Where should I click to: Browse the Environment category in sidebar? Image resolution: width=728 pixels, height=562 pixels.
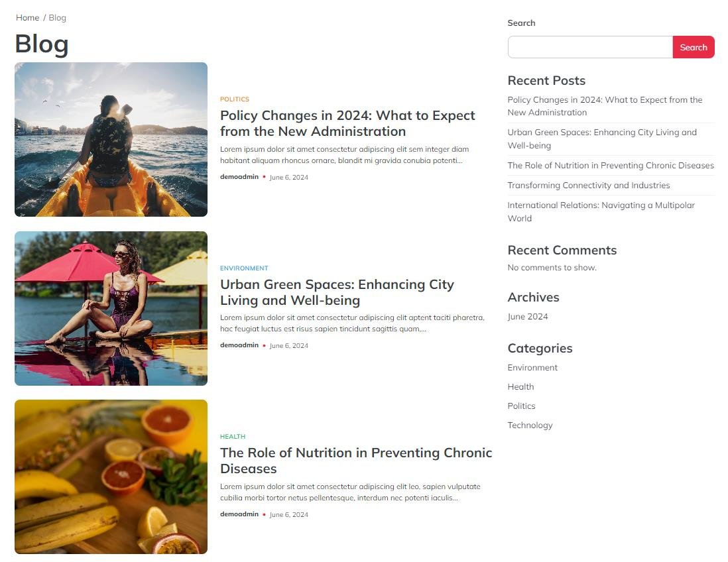[532, 368]
